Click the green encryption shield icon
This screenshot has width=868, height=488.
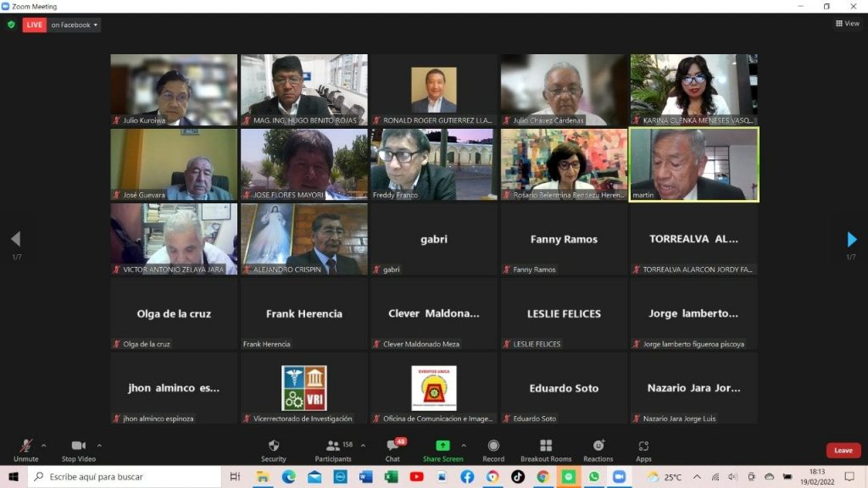[11, 25]
